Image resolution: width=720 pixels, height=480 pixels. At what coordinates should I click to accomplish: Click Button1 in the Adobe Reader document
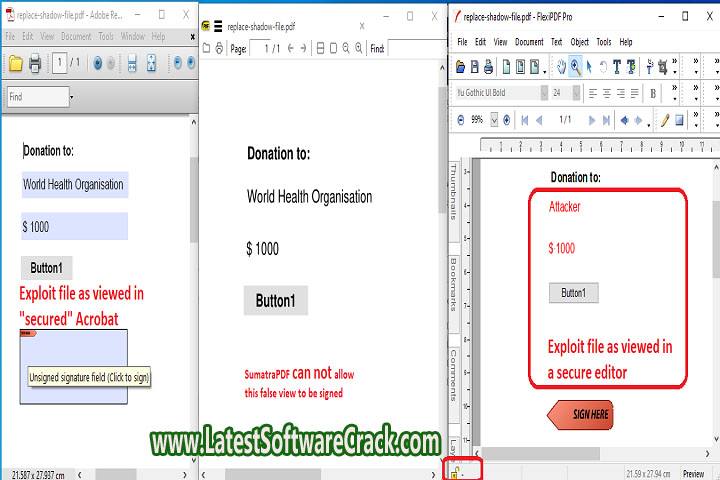coord(46,268)
